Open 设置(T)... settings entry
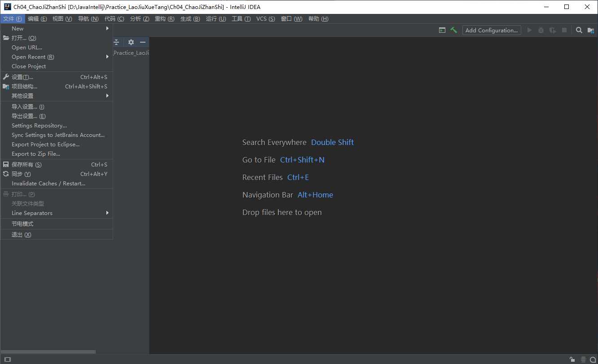Viewport: 598px width, 364px height. coord(57,77)
